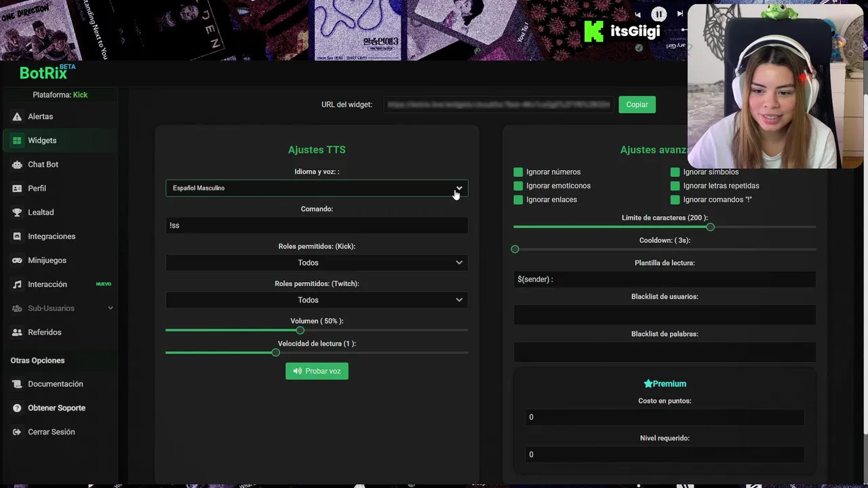Click the Nivel requerido field

tap(665, 454)
